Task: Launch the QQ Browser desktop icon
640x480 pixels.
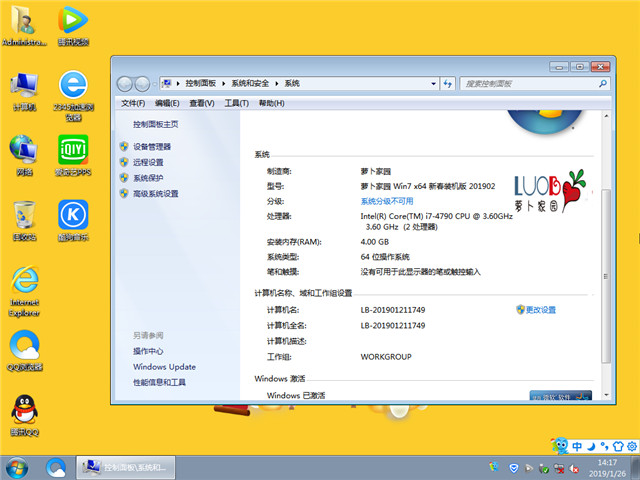Action: coord(24,351)
